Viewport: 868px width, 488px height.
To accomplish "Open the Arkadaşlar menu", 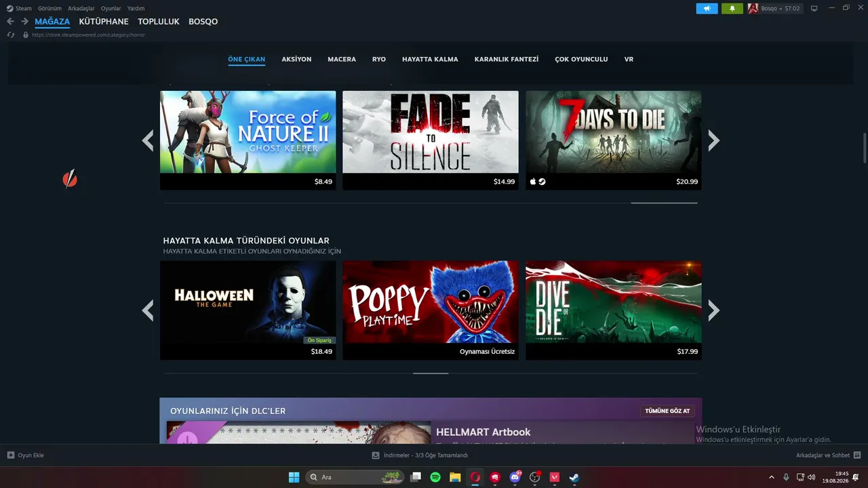I will (81, 9).
